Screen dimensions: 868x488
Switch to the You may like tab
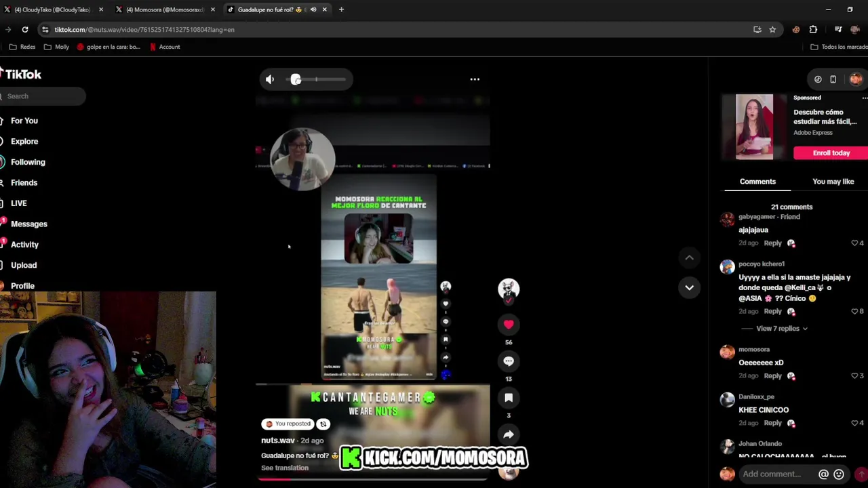(833, 182)
